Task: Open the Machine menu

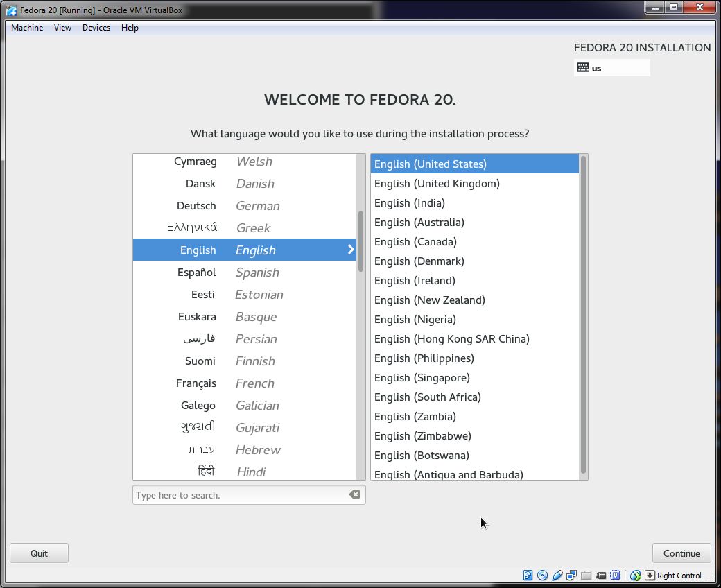Action: coord(27,28)
